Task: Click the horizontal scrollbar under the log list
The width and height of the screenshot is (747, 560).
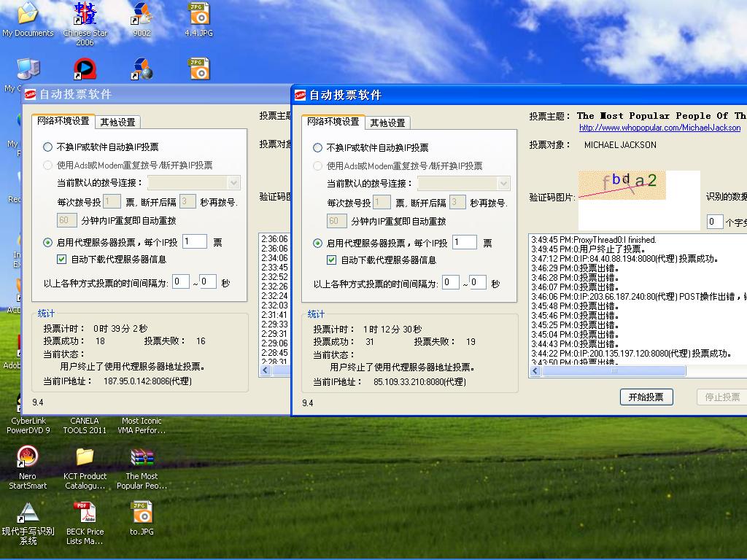Action: [x=613, y=371]
